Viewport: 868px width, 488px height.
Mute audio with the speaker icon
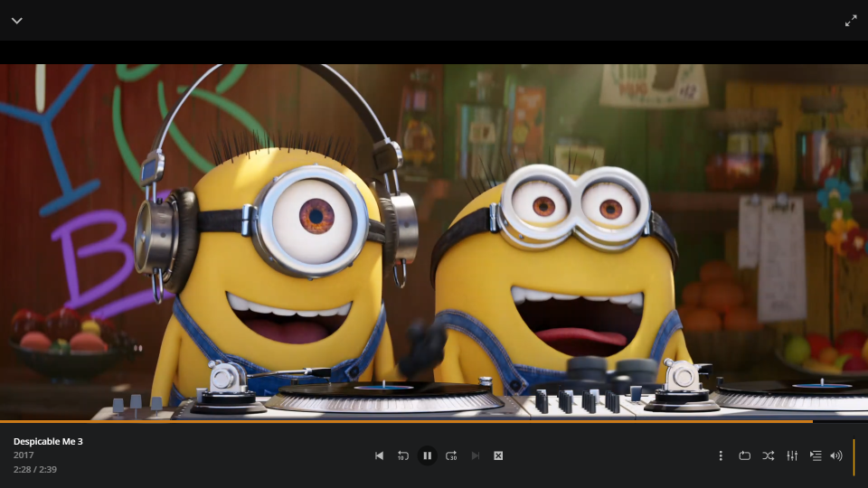(835, 455)
